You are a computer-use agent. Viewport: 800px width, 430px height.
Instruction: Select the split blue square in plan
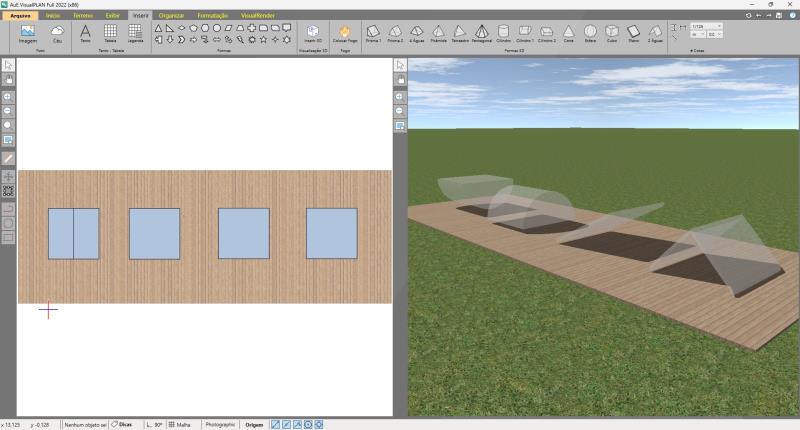tap(73, 234)
